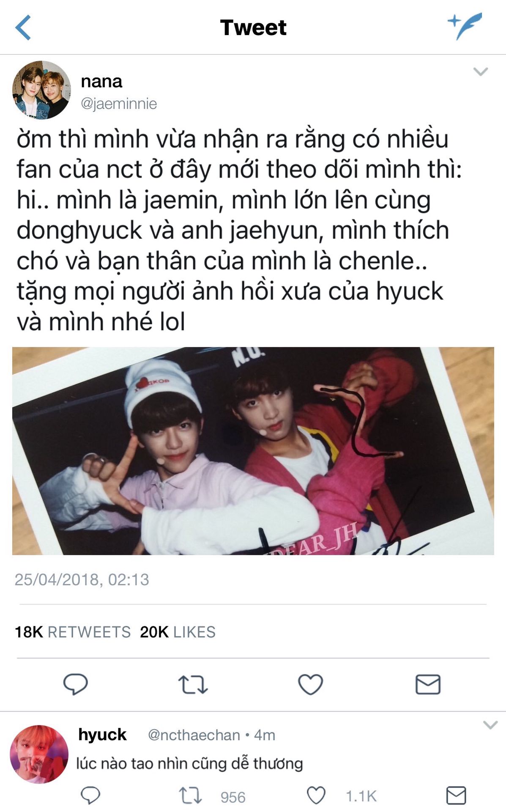Open @jaeminnie handle profile
Screen dimensions: 506x812
[119, 104]
